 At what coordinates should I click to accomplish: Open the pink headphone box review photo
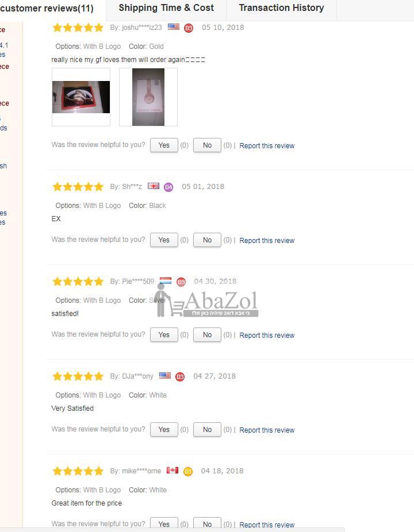(148, 97)
